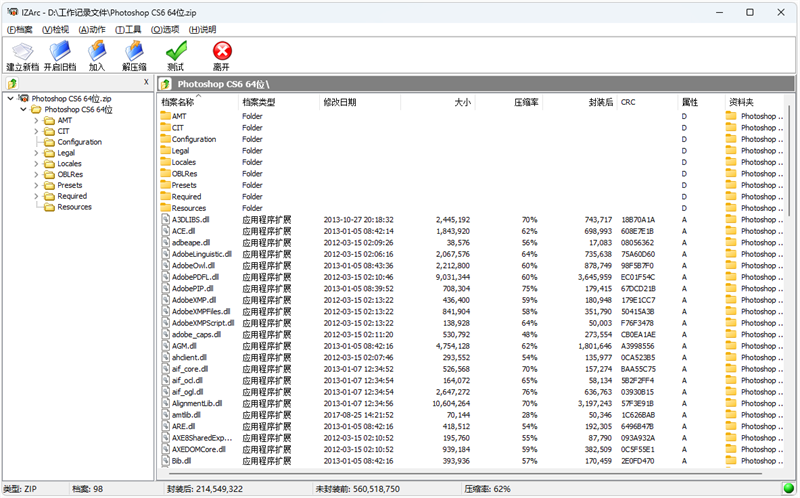Click the file icon of Bib.dll
The width and height of the screenshot is (800, 498).
pyautogui.click(x=165, y=460)
